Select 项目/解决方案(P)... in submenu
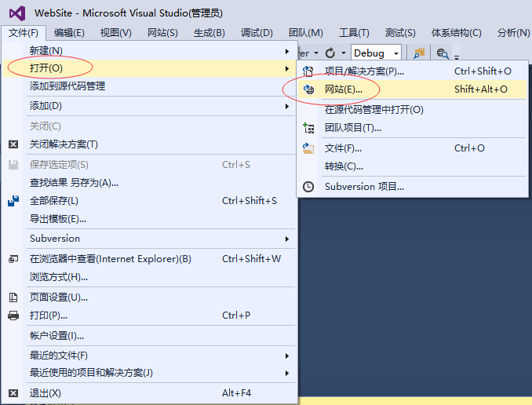This screenshot has height=405, width=532. coord(412,71)
